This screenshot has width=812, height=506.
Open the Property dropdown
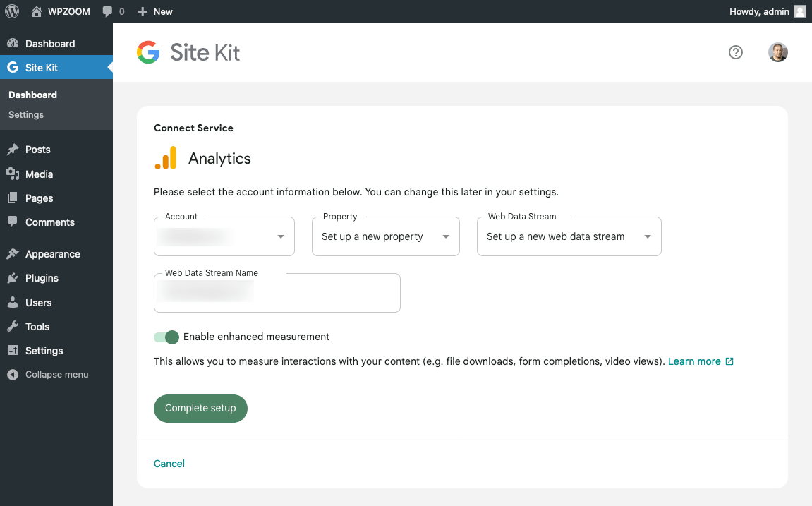click(386, 236)
